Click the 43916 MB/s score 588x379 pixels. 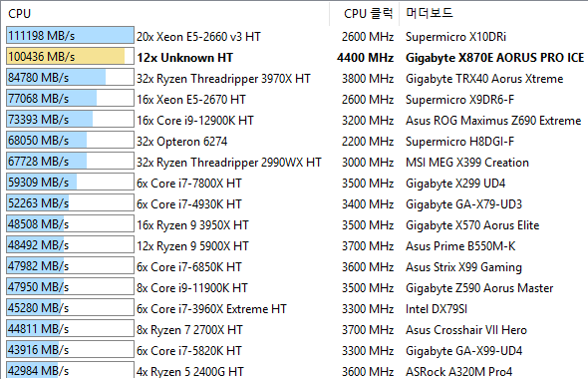coord(38,350)
